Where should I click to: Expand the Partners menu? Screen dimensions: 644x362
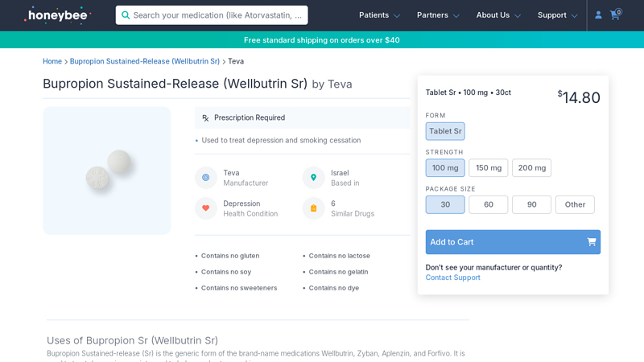(438, 15)
